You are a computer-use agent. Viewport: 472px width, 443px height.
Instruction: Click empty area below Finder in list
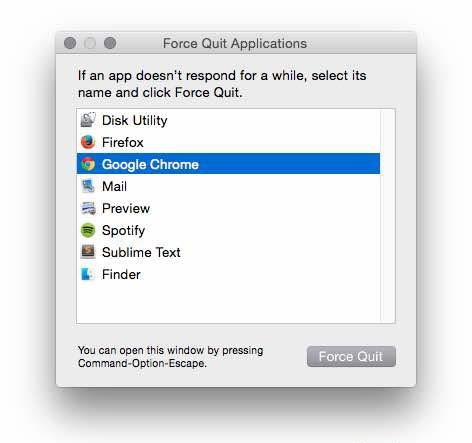(228, 303)
